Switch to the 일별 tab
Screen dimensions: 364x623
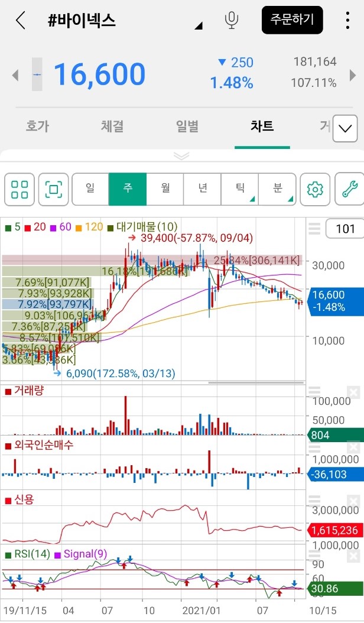pos(187,126)
